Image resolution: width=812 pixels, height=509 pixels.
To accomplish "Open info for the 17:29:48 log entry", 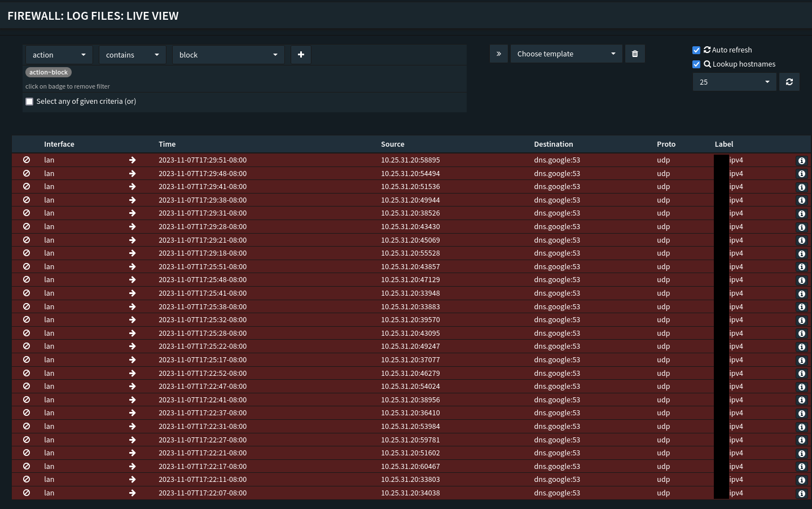I will click(x=801, y=174).
